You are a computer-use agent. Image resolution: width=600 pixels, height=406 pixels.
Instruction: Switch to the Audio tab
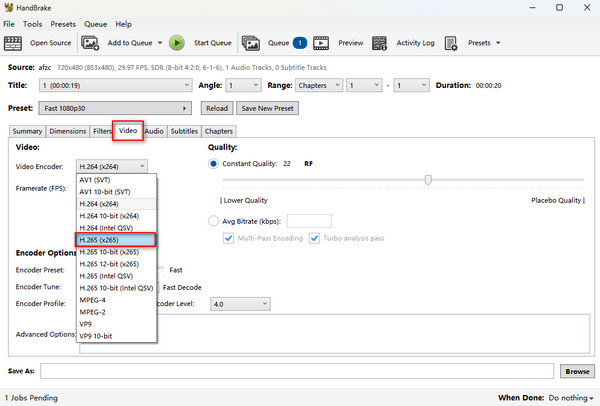click(154, 131)
